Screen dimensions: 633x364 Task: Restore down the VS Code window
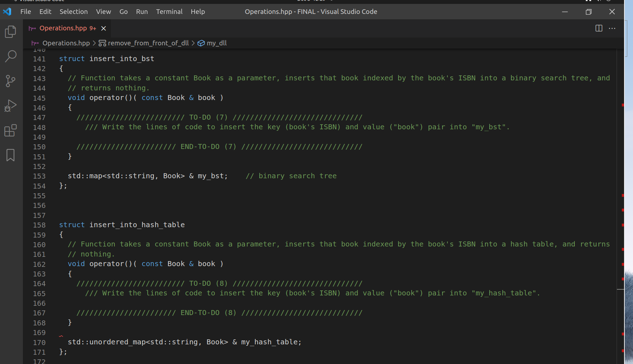[589, 11]
